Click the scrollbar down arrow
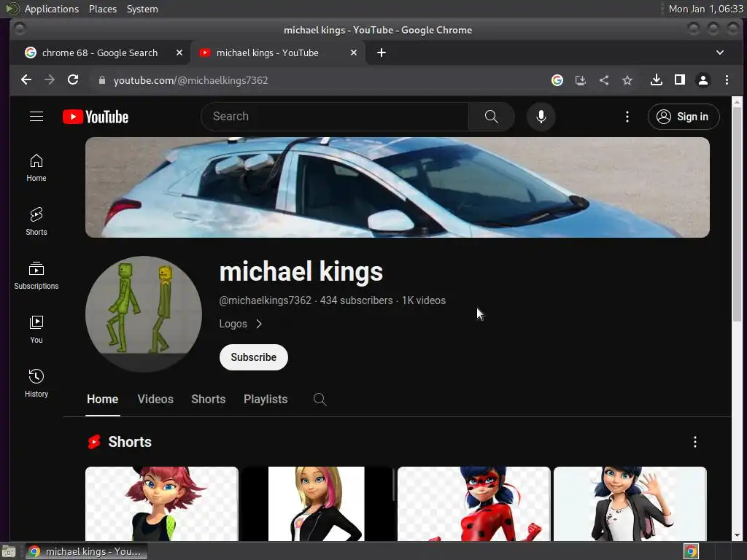Image resolution: width=747 pixels, height=560 pixels. click(x=737, y=535)
